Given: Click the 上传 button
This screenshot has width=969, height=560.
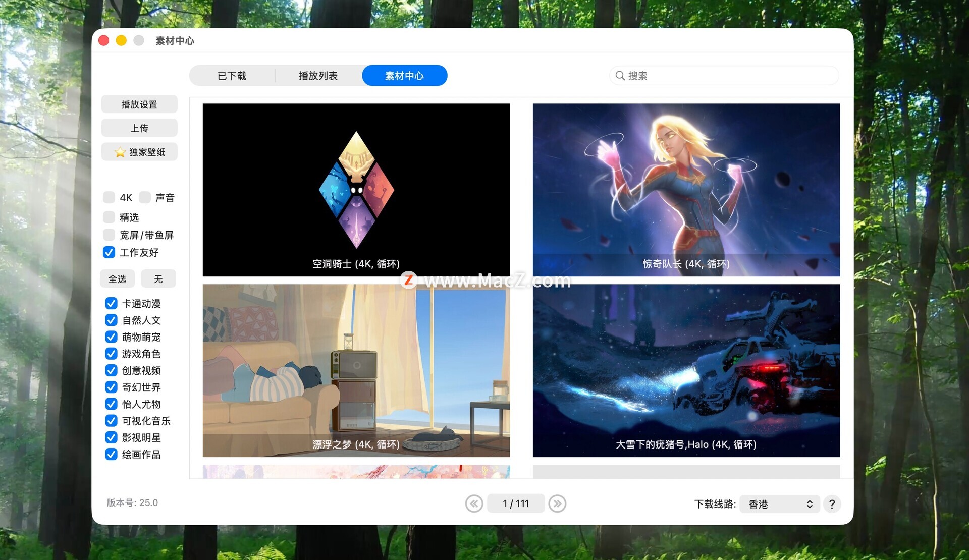Looking at the screenshot, I should (x=139, y=128).
